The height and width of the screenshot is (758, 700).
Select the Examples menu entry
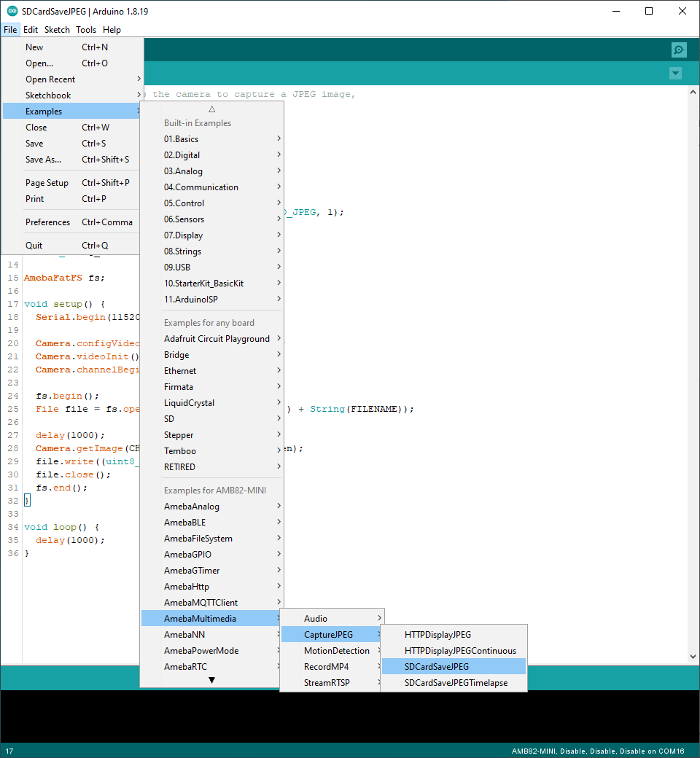click(x=71, y=111)
